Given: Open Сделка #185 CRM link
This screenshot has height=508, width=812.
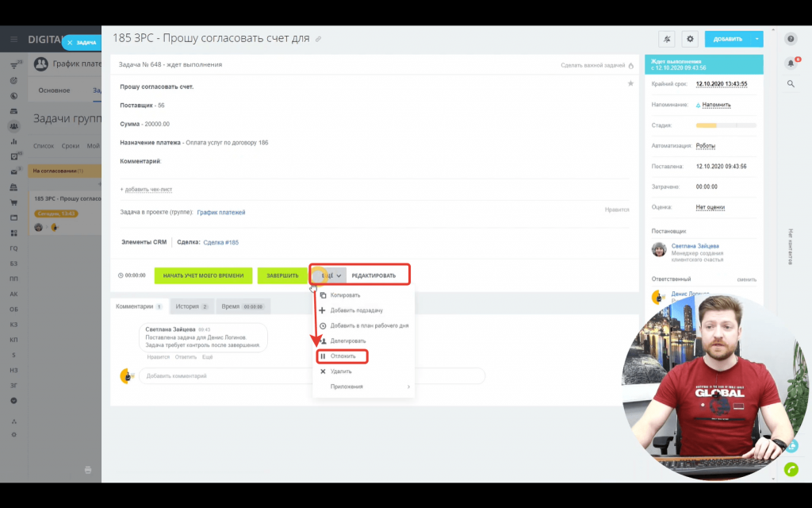Looking at the screenshot, I should click(x=220, y=242).
